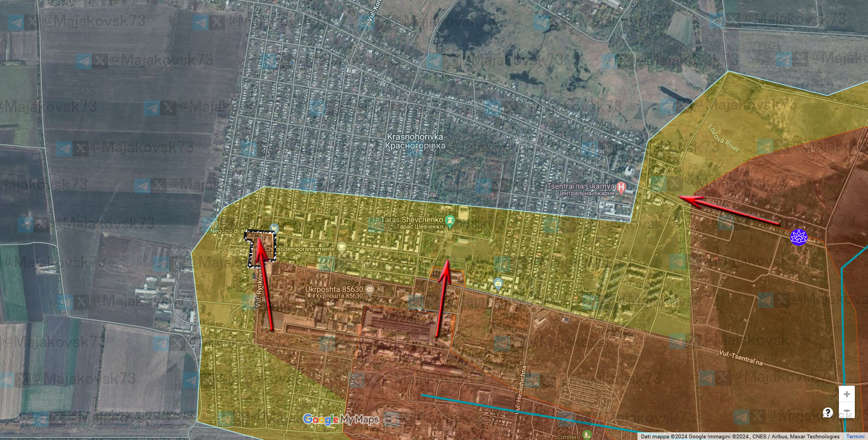
Task: Select the Taras Shevchenko monument marker
Action: coord(450,221)
